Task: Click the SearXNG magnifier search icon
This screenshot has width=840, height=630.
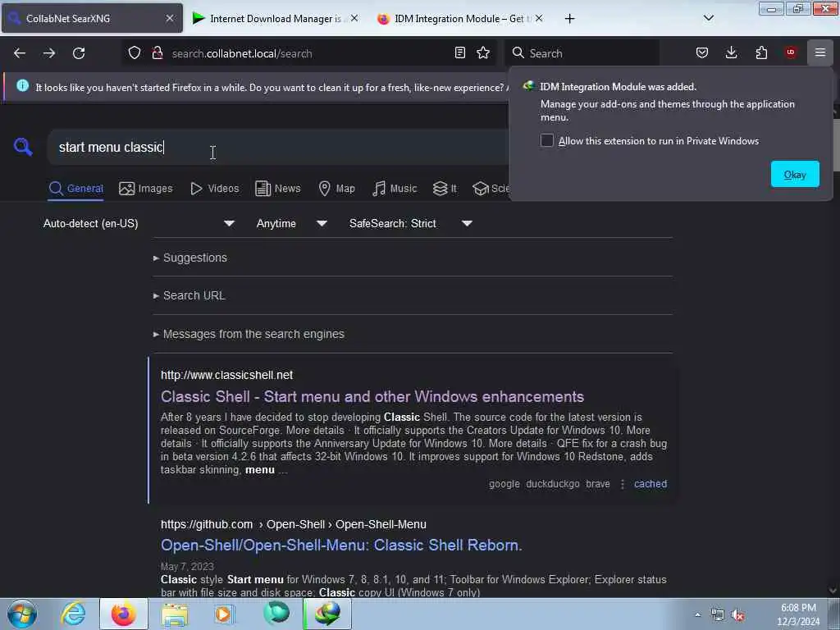Action: point(23,146)
